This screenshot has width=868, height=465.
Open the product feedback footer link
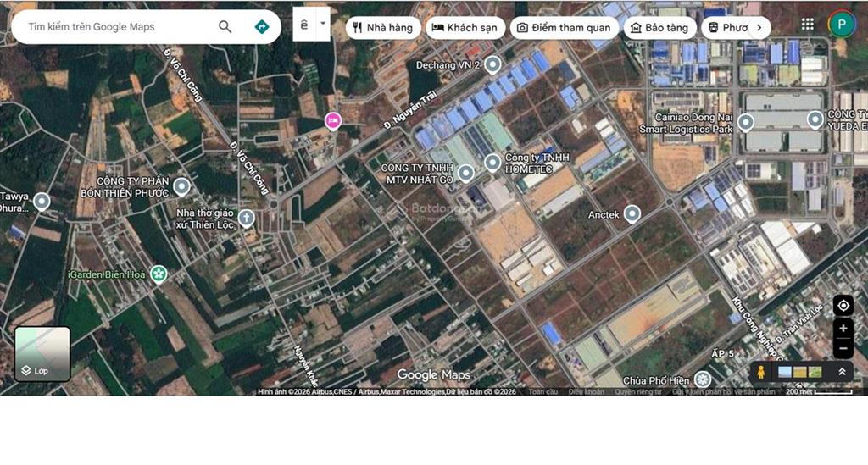pyautogui.click(x=724, y=391)
